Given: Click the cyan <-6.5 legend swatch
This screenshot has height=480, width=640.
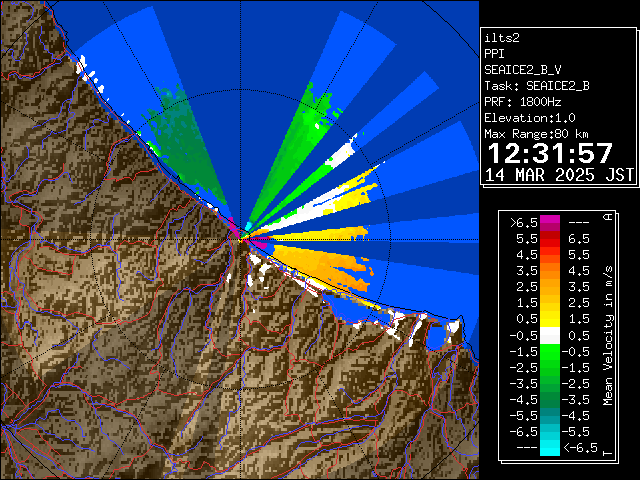Looking at the screenshot, I should point(550,447).
